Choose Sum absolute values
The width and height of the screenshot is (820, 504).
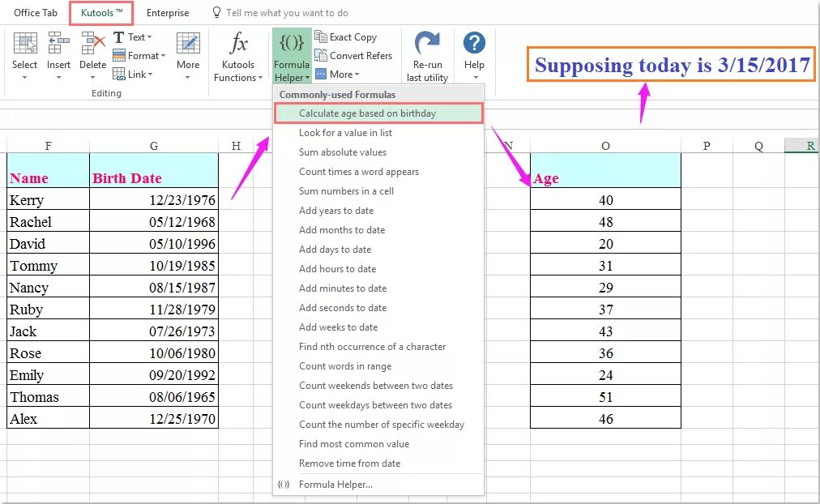point(378,152)
